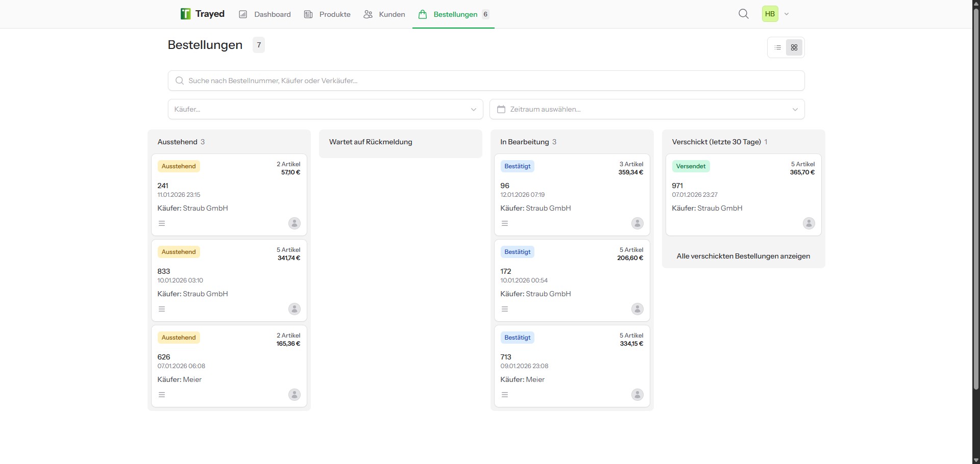
Task: Click the page vertical scrollbar
Action: [976, 204]
